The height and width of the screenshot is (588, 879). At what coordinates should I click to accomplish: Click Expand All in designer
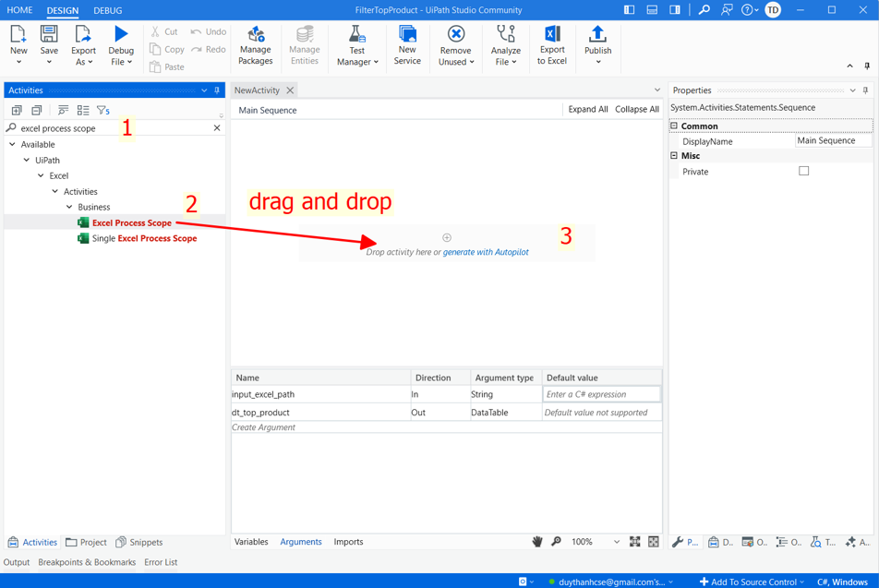pos(587,109)
